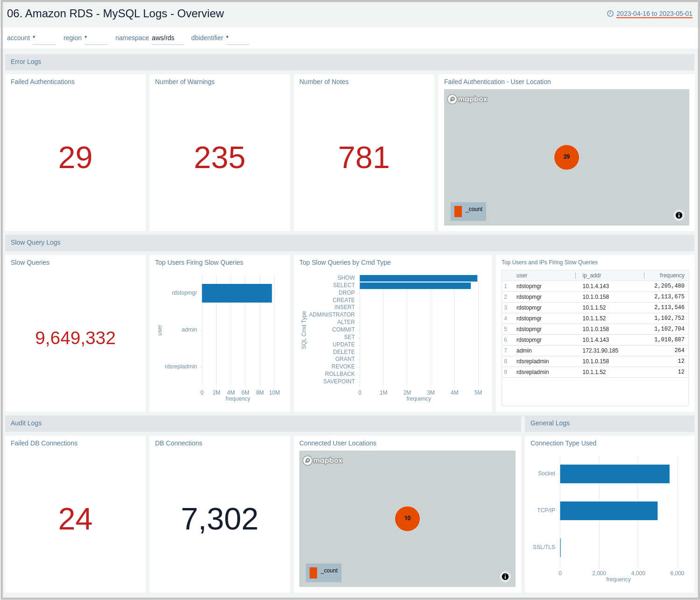Image resolution: width=700 pixels, height=600 pixels.
Task: Click the info icon on Failed Authentication map
Action: (x=679, y=215)
